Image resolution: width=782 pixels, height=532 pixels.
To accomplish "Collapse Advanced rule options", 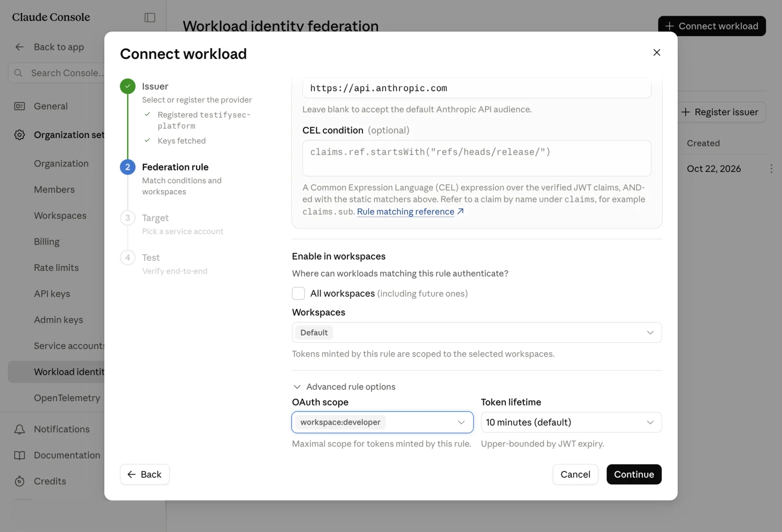I will pyautogui.click(x=344, y=387).
